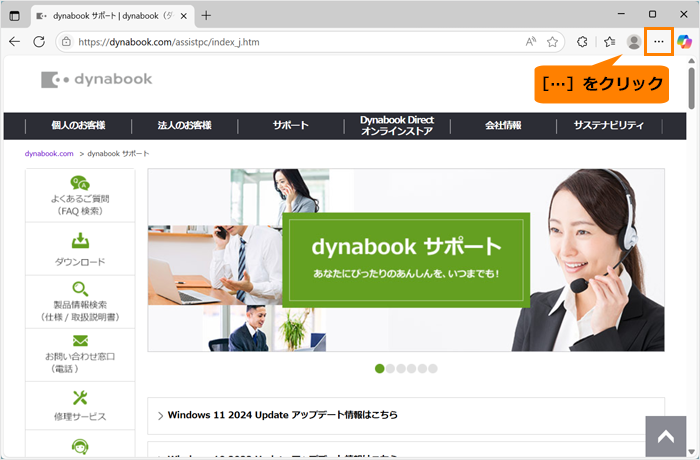Open ダウンロード sidebar icon
The width and height of the screenshot is (700, 460).
pyautogui.click(x=80, y=241)
